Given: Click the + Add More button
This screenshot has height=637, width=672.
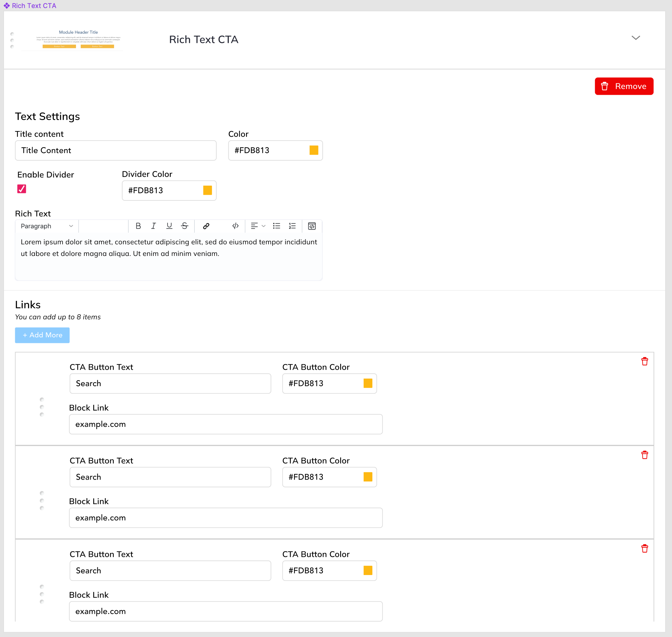Looking at the screenshot, I should point(42,335).
